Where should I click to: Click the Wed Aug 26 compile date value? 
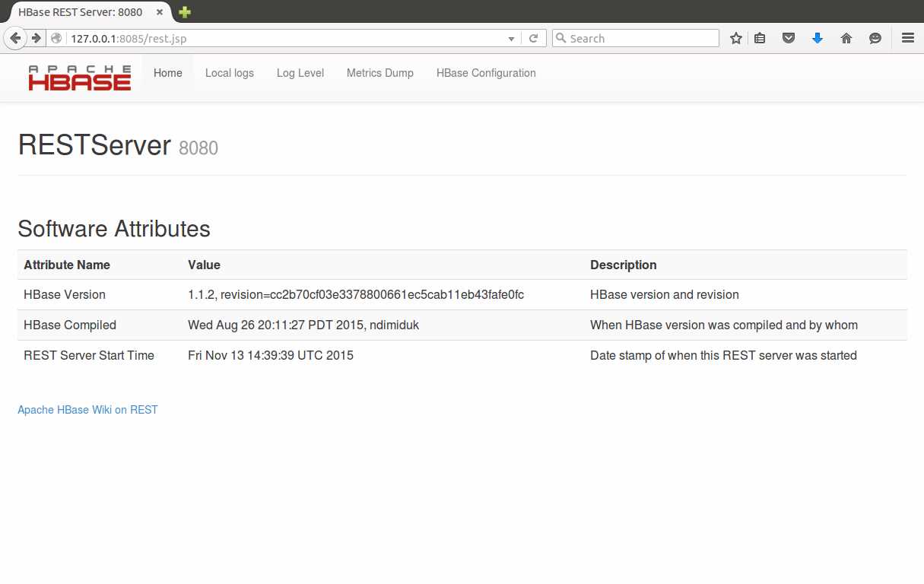[303, 325]
